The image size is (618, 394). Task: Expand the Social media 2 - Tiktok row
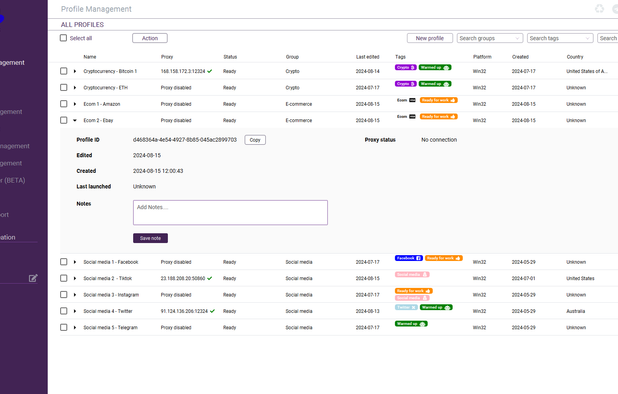[x=75, y=278]
